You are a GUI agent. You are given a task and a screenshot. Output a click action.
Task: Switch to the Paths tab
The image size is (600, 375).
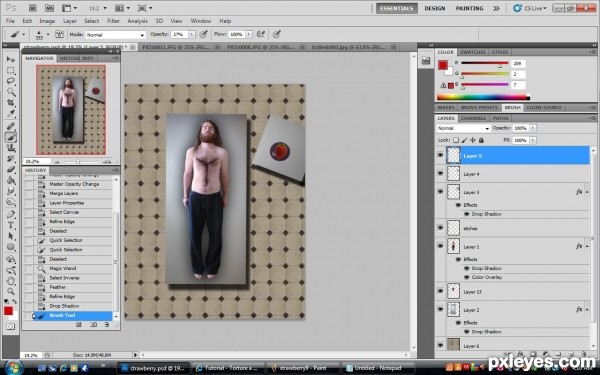(500, 118)
